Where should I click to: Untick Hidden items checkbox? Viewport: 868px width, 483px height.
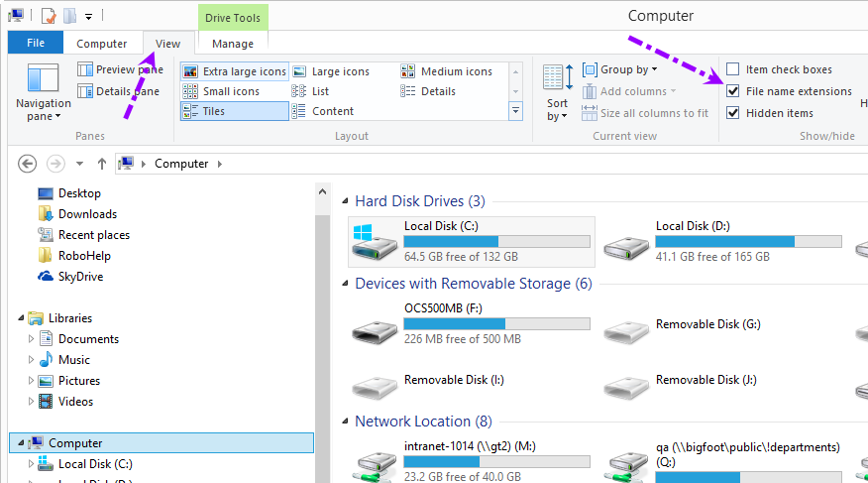pos(733,113)
